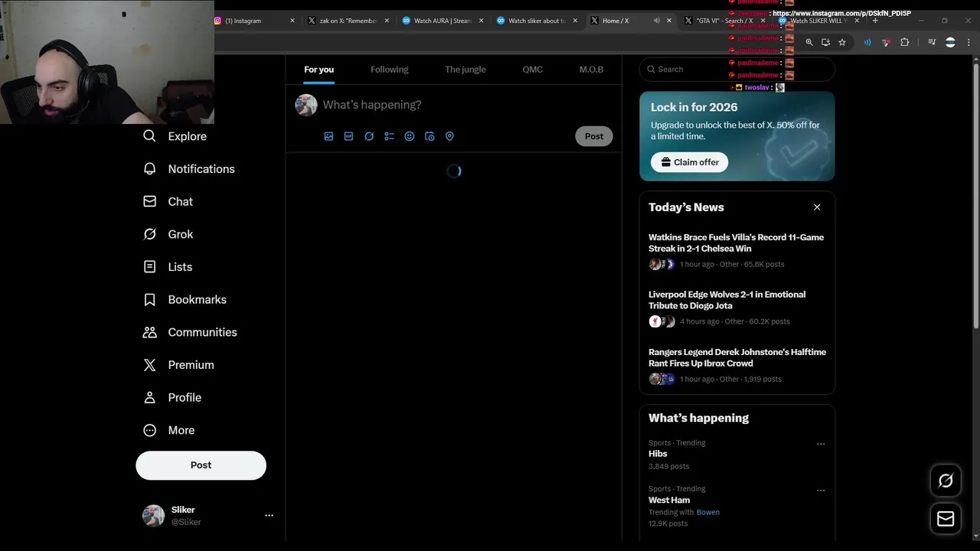Mute audio on the Home / X tab
Viewport: 980px width, 551px height.
[656, 21]
